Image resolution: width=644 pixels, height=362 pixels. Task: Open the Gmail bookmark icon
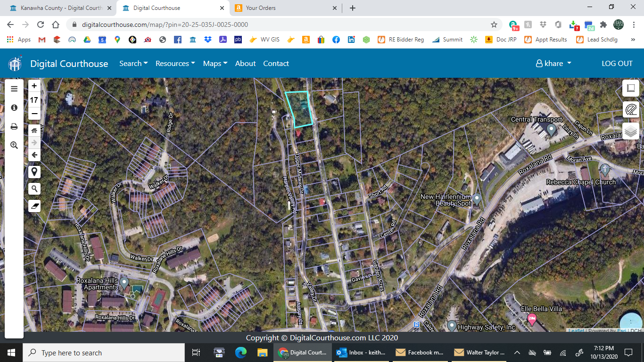[x=42, y=40]
